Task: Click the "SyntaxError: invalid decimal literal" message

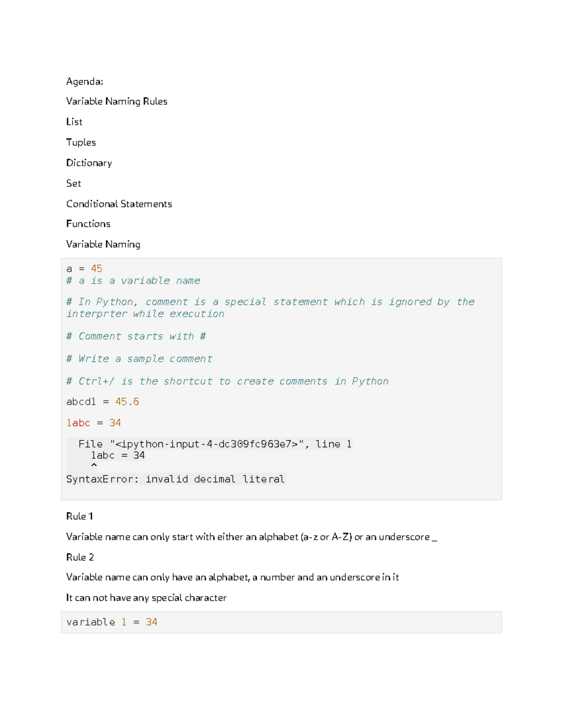Action: [175, 479]
